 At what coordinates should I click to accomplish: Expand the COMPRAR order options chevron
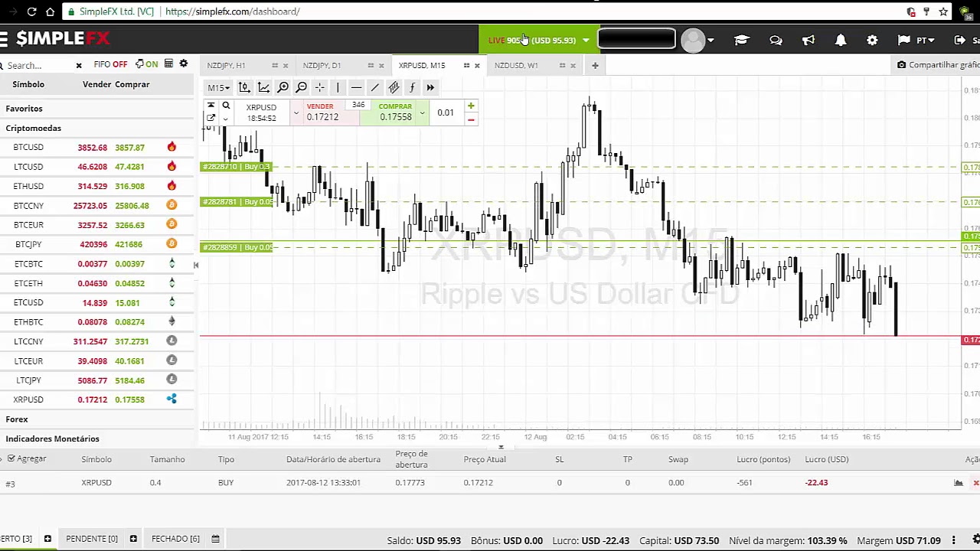point(422,114)
